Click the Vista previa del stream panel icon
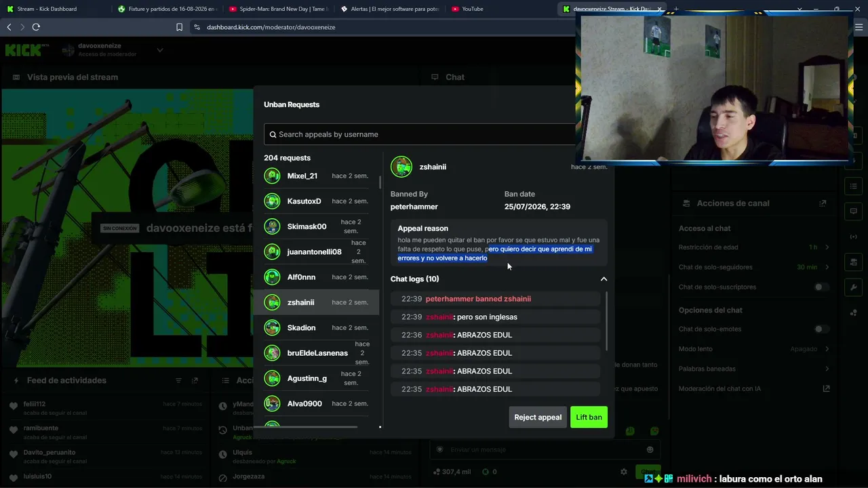 tap(16, 77)
